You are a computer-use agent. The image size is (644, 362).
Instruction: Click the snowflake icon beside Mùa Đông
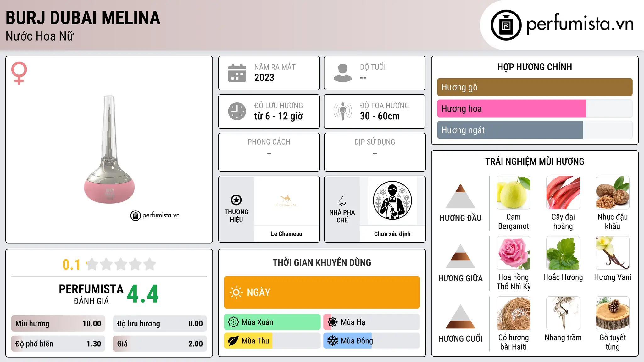[x=332, y=341]
